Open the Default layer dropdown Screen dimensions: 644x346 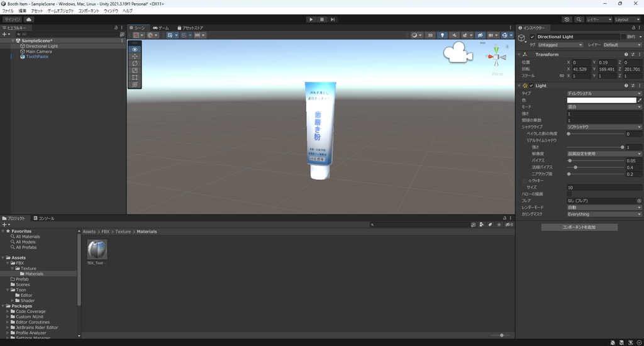pos(622,45)
